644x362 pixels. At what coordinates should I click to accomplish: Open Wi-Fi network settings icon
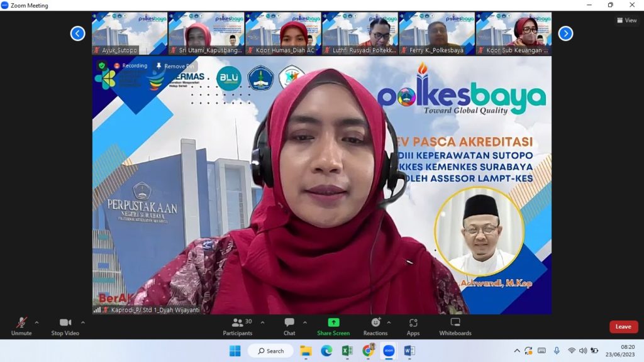tap(571, 351)
